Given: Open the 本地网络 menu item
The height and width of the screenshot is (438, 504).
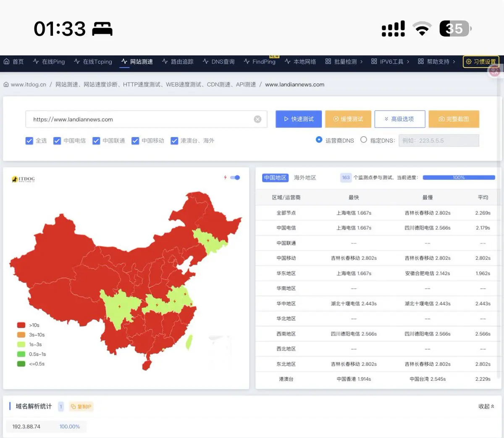Looking at the screenshot, I should point(300,61).
